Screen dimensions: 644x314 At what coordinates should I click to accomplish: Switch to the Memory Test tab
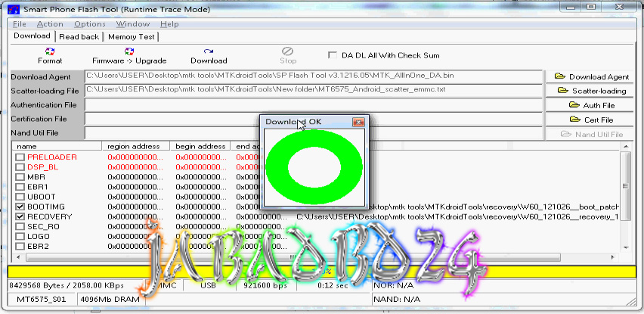click(x=131, y=36)
